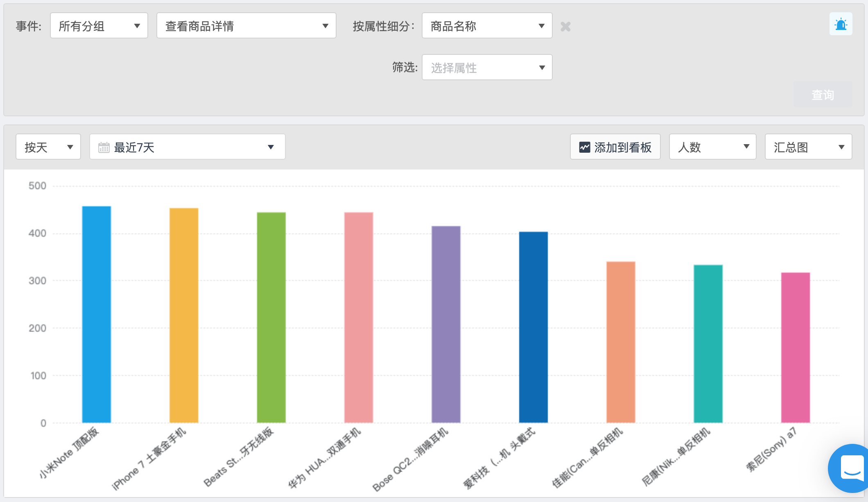This screenshot has width=868, height=502.
Task: Click the iPhone 7 土豪金手机 axis label
Action: point(149,459)
